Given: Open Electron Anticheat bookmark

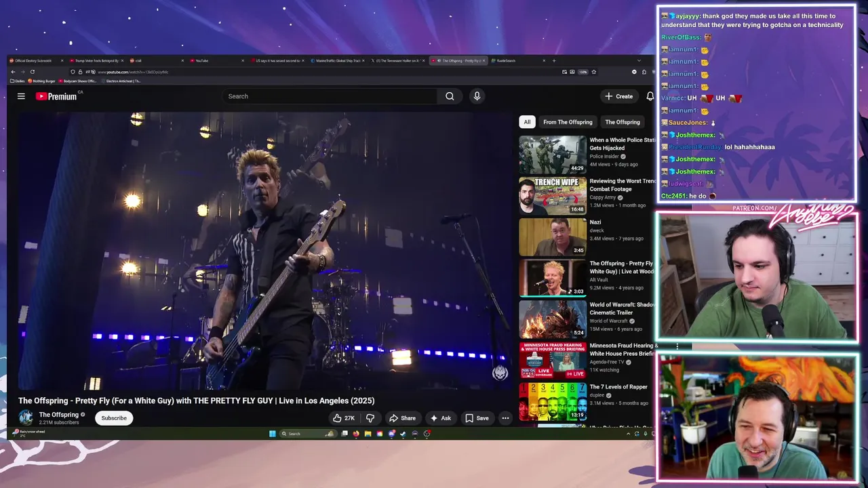Looking at the screenshot, I should (x=121, y=81).
